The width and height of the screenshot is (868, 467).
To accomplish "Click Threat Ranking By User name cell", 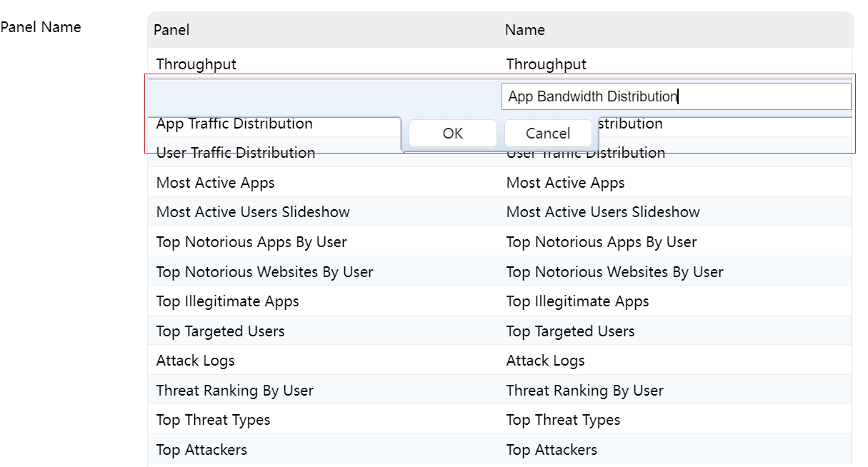I will click(584, 391).
